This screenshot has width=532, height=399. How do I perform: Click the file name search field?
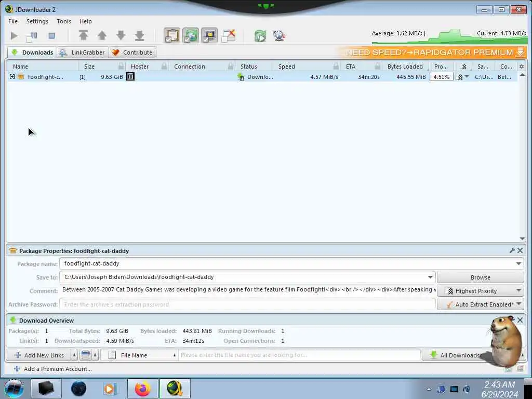299,355
